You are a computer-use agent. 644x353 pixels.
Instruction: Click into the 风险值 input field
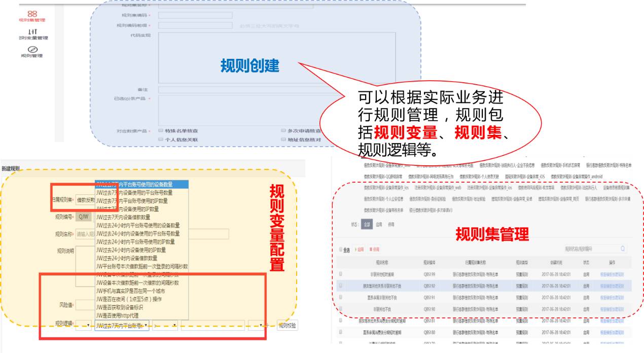pos(85,305)
